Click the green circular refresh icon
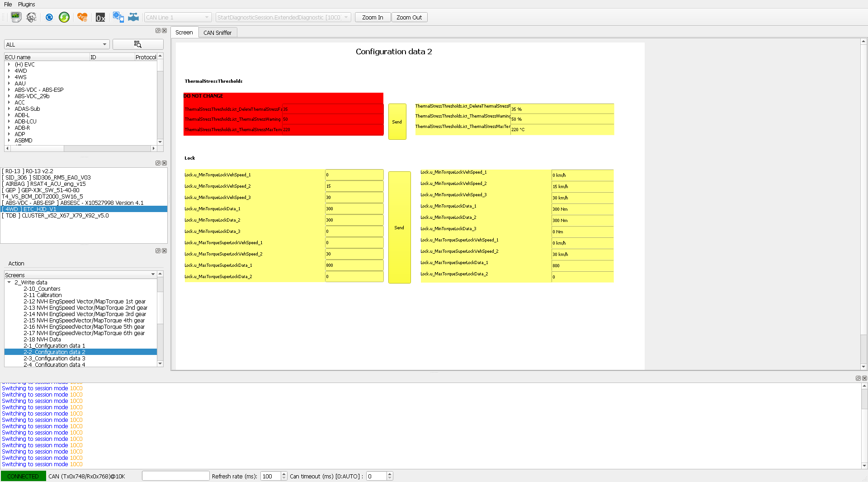Screen dimensions: 868x482 64,17
